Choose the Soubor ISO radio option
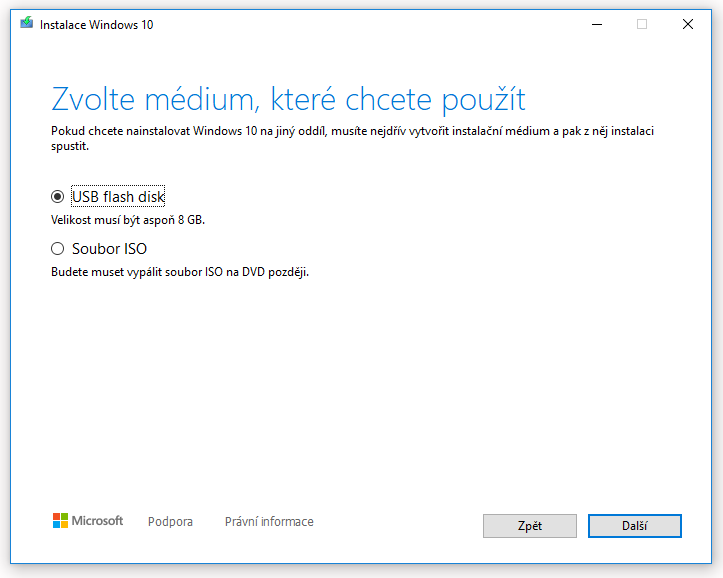The width and height of the screenshot is (723, 578). [x=57, y=249]
